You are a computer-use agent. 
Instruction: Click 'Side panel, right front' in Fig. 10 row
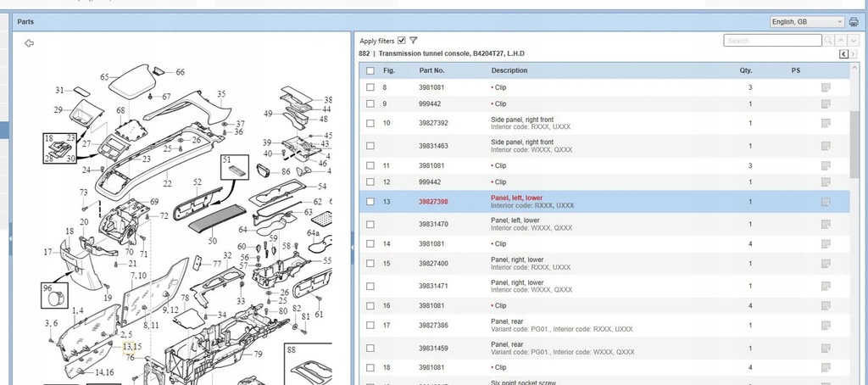click(x=522, y=120)
